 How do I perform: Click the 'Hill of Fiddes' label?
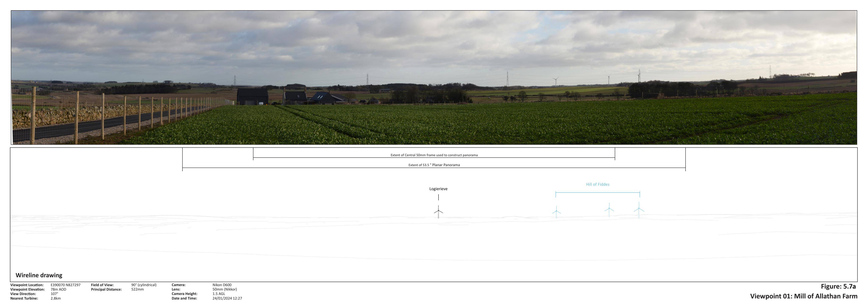pos(598,184)
